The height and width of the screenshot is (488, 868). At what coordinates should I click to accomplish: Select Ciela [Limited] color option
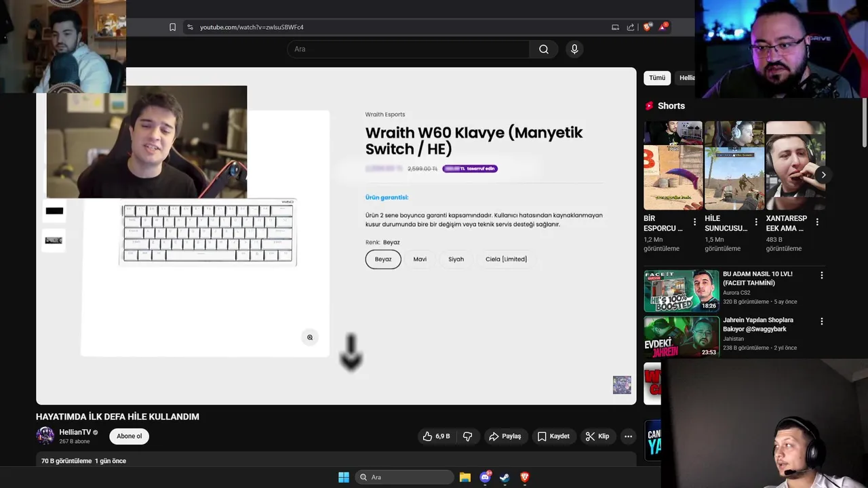(x=506, y=259)
